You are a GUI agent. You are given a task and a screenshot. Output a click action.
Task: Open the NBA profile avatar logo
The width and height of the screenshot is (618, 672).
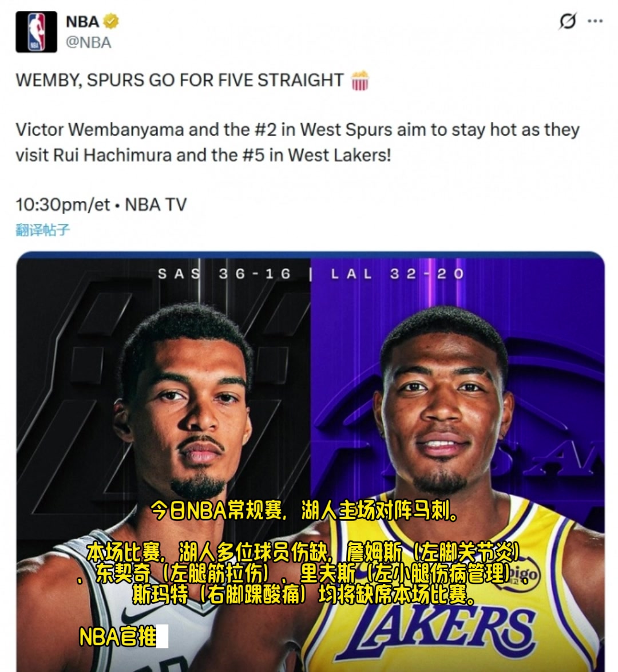coord(37,32)
